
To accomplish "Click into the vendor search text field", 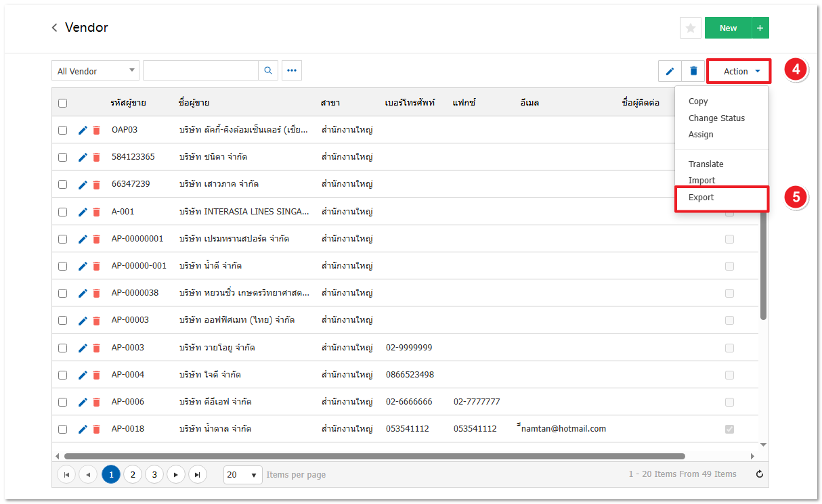I will click(x=200, y=70).
